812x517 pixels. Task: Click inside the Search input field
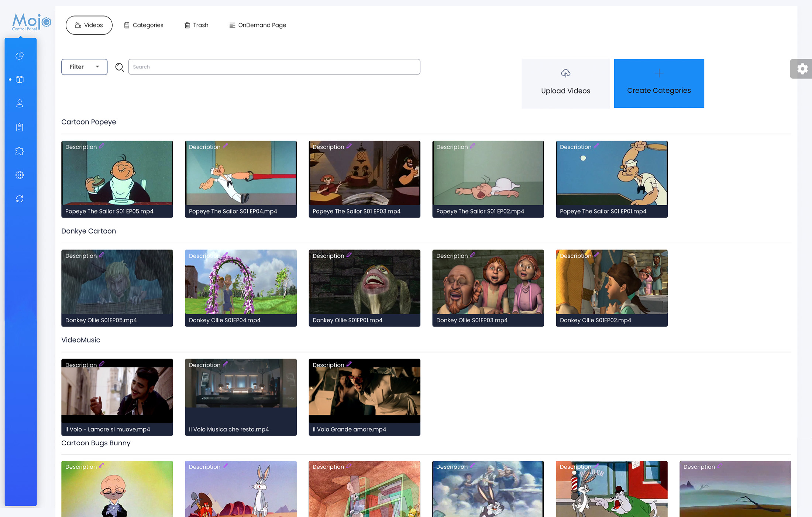pos(274,67)
